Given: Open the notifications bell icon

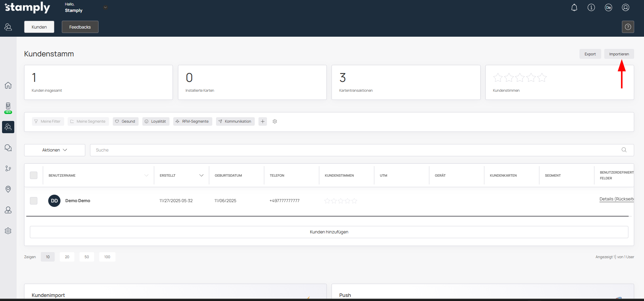Looking at the screenshot, I should pyautogui.click(x=574, y=7).
